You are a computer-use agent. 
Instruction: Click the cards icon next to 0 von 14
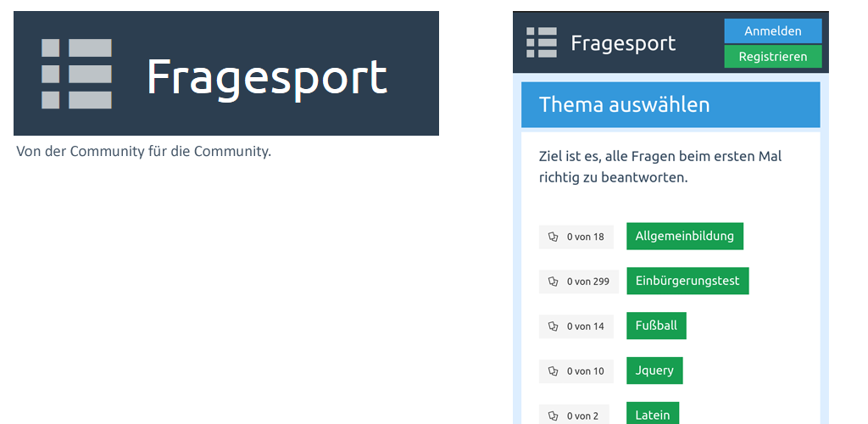(553, 326)
